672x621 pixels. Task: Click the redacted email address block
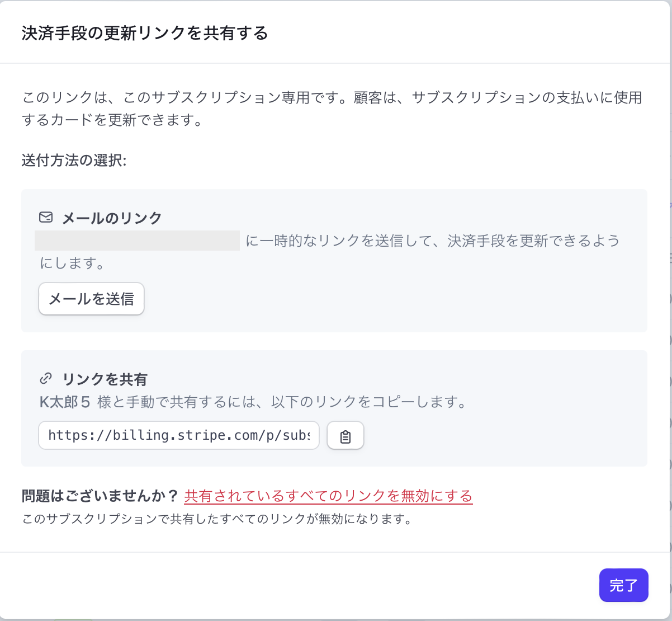tap(137, 241)
